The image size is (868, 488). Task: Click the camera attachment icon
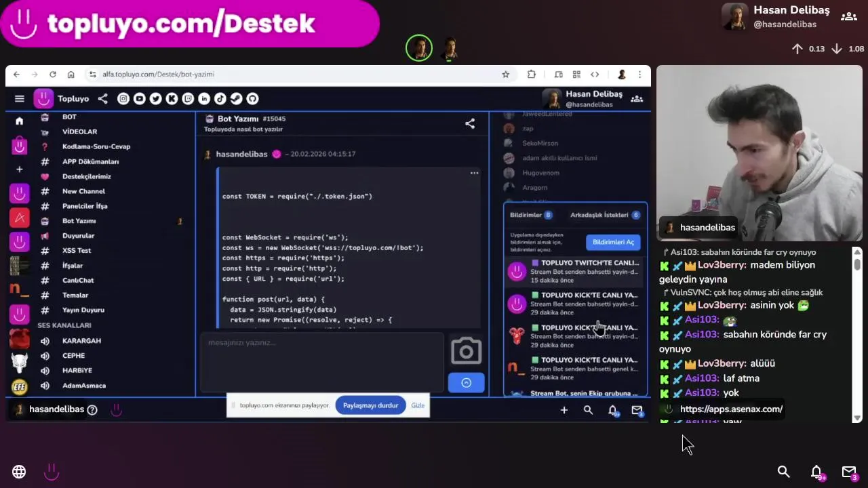click(x=466, y=351)
